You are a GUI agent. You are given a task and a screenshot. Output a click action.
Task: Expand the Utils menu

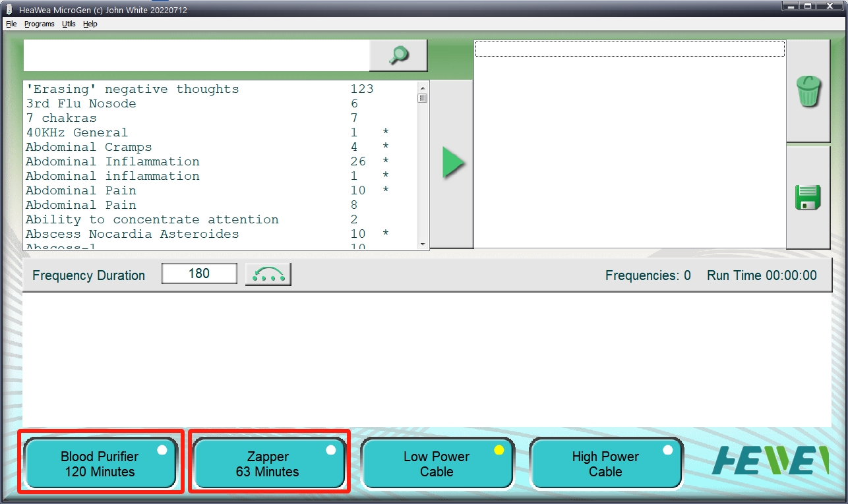(x=69, y=24)
